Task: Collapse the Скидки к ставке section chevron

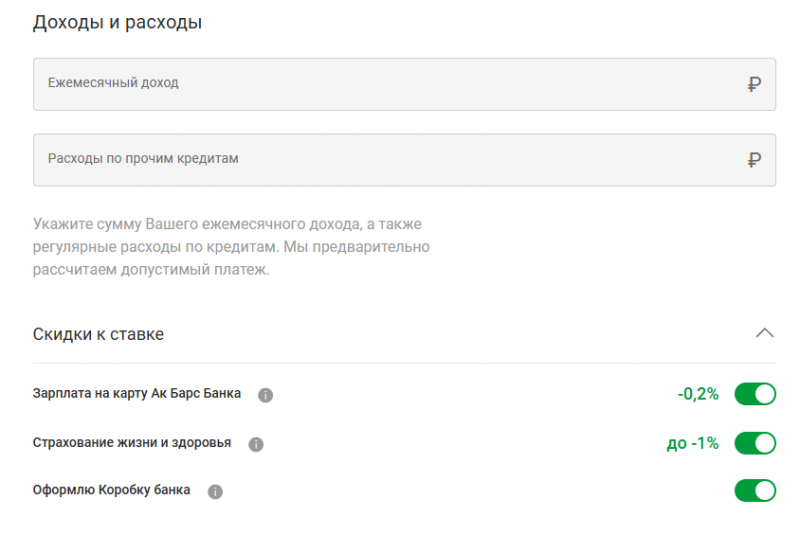Action: point(764,333)
